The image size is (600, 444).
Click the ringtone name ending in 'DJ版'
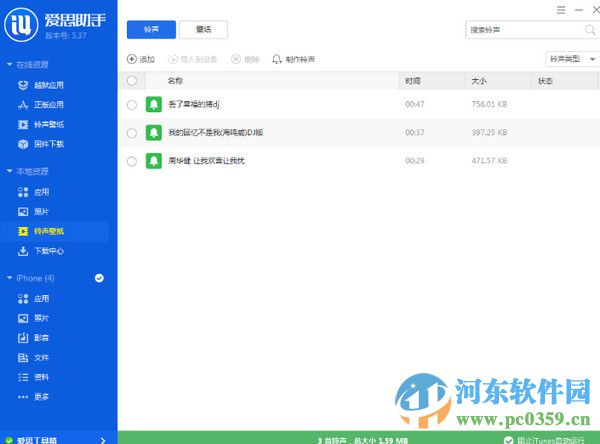[x=215, y=132]
